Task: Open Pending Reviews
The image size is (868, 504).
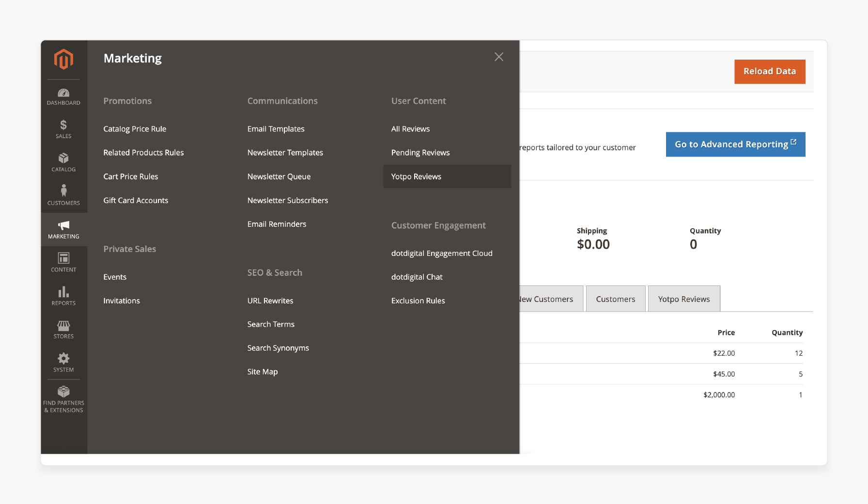Action: pyautogui.click(x=420, y=153)
